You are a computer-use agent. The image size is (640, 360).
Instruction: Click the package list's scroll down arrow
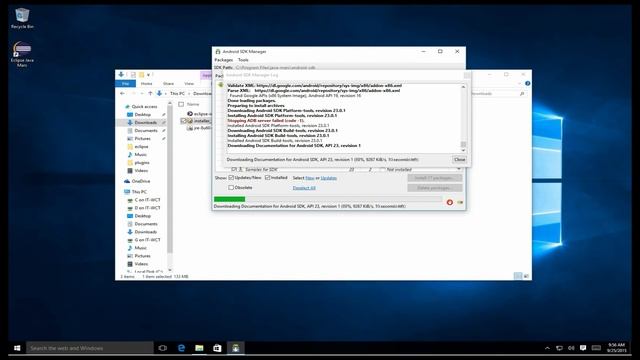coord(459,169)
